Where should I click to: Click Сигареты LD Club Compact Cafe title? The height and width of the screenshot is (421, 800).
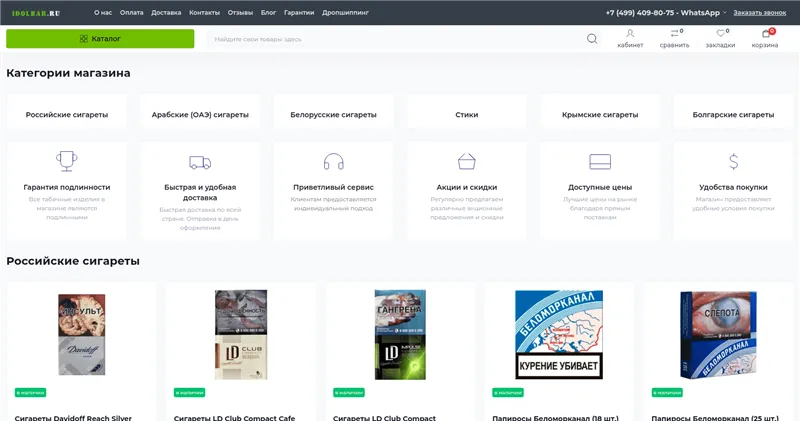click(x=234, y=417)
